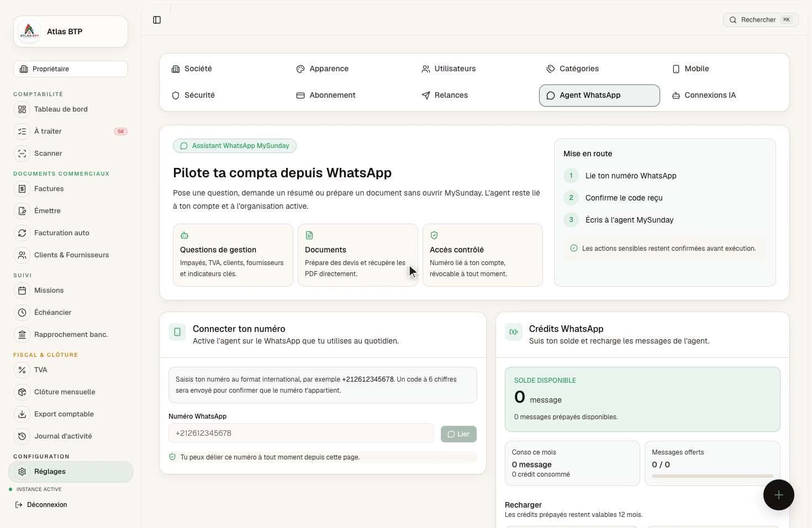Click the Recharger heading
Screen dimensions: 812x528
(x=523, y=505)
